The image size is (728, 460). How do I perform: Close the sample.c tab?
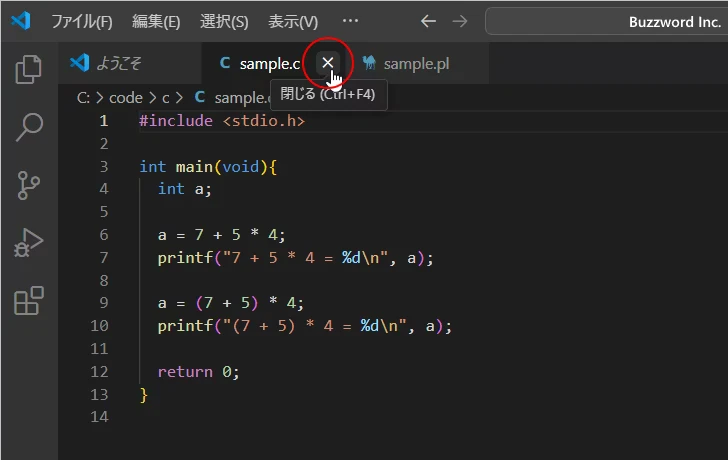click(328, 63)
